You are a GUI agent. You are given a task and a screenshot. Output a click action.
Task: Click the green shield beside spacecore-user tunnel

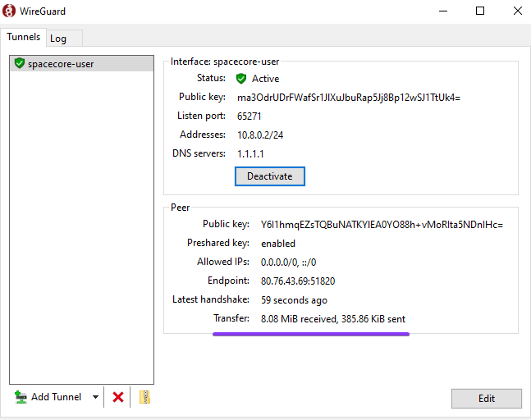(x=20, y=64)
